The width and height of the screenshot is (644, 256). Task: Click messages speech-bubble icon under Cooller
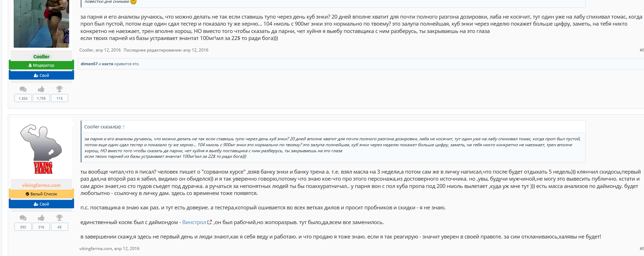click(x=23, y=89)
